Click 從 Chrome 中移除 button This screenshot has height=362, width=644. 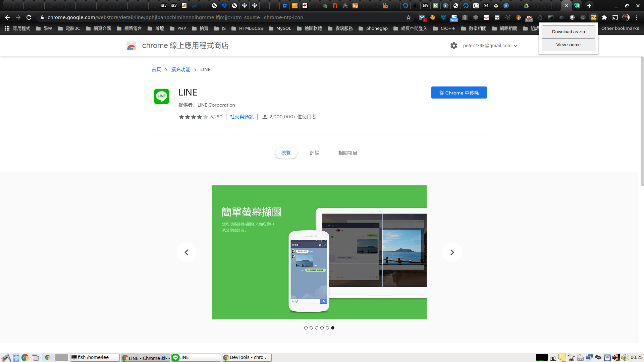[459, 93]
